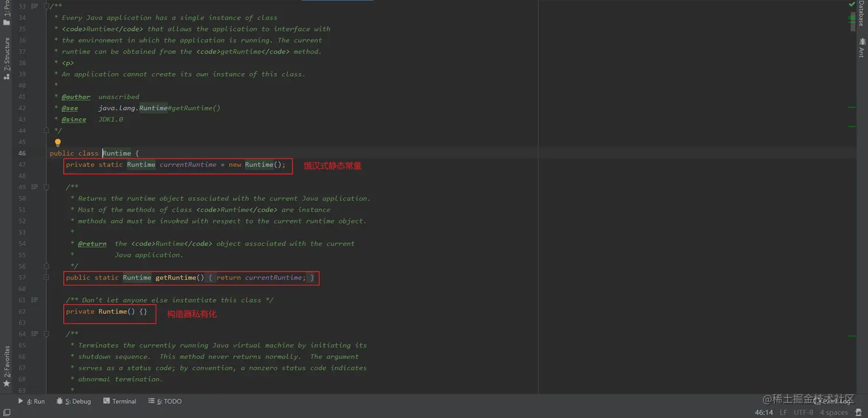Click the @return Javadoc tag
The height and width of the screenshot is (418, 868).
point(92,243)
